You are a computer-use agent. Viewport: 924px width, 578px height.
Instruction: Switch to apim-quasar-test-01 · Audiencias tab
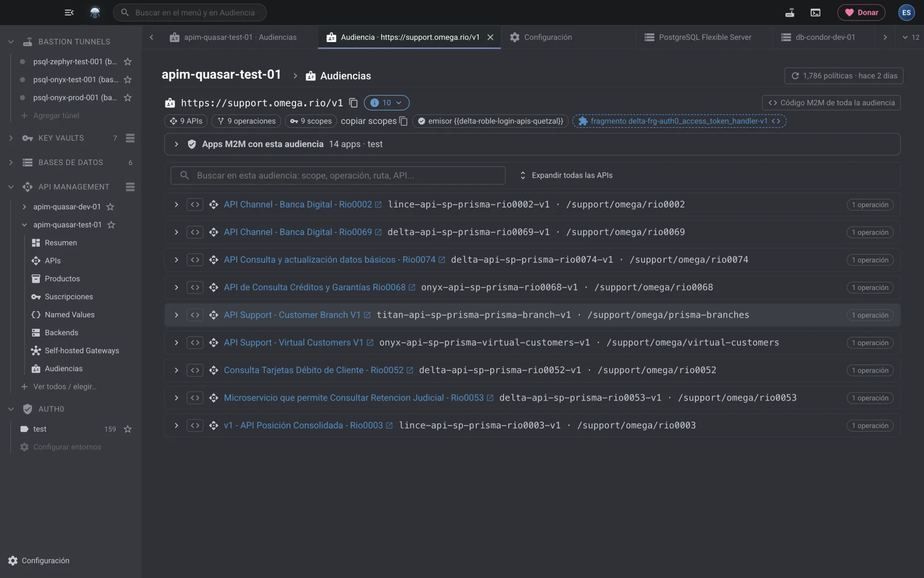(x=233, y=37)
